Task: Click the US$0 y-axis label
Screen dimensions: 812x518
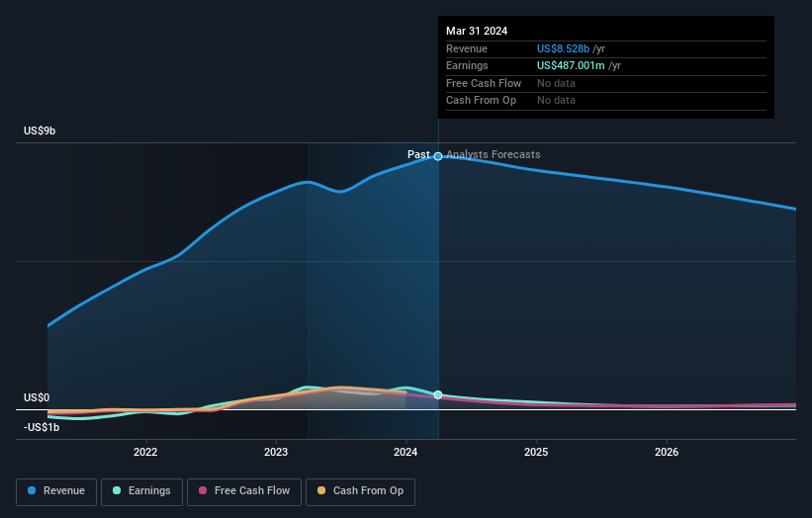Action: click(x=37, y=397)
